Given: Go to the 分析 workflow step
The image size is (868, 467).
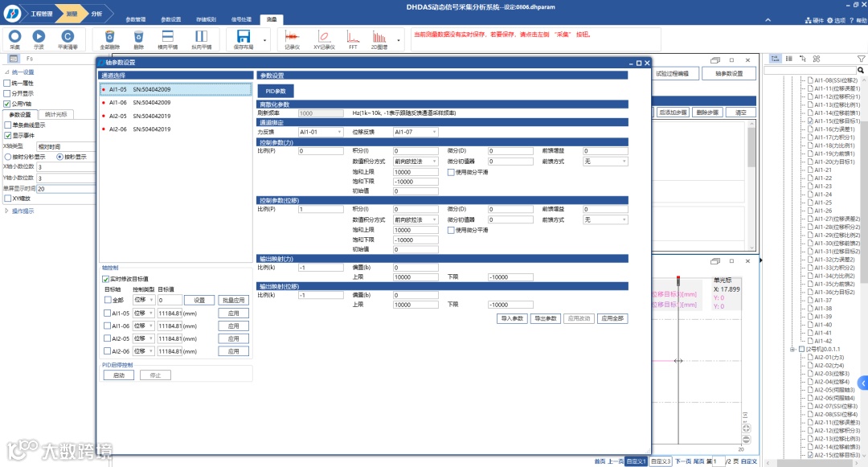Looking at the screenshot, I should coord(97,14).
